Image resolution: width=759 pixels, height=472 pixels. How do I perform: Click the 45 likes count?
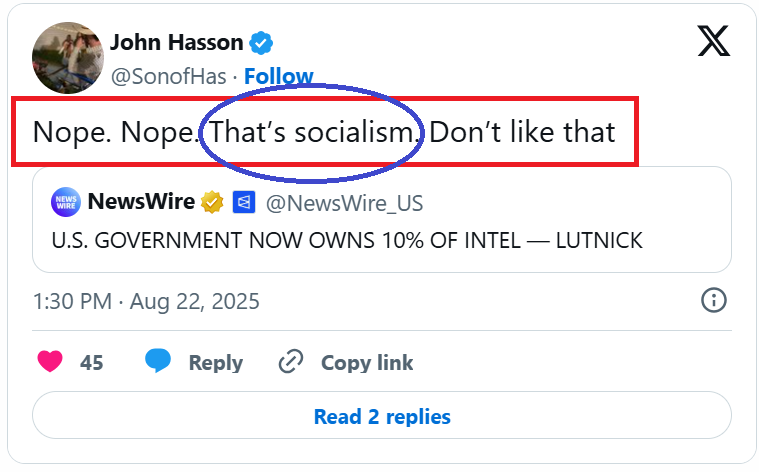pyautogui.click(x=92, y=363)
